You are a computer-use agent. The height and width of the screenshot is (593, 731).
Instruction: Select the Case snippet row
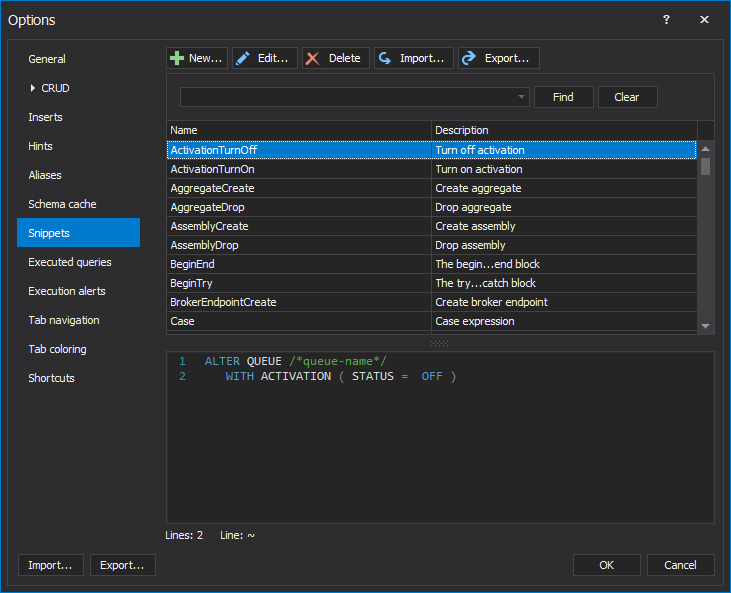coord(432,321)
